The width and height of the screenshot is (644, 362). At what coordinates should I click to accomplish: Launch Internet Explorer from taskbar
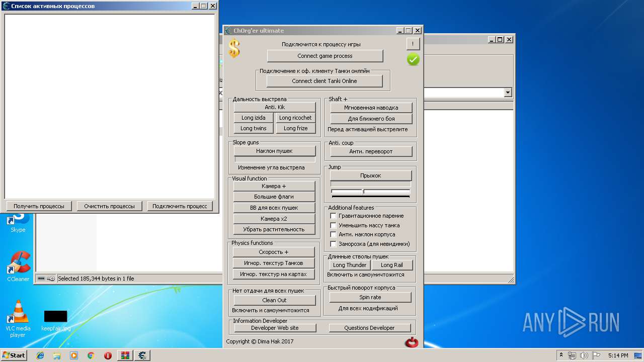point(40,355)
